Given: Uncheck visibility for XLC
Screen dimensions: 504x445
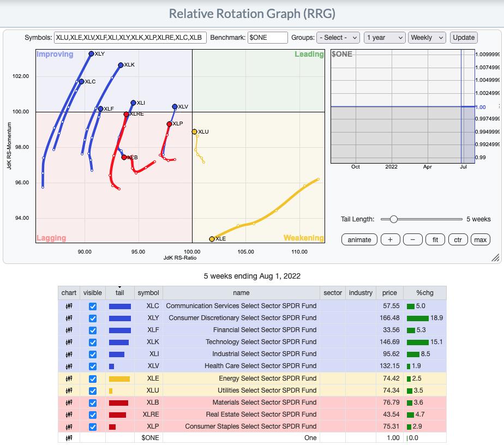Looking at the screenshot, I should (x=93, y=306).
